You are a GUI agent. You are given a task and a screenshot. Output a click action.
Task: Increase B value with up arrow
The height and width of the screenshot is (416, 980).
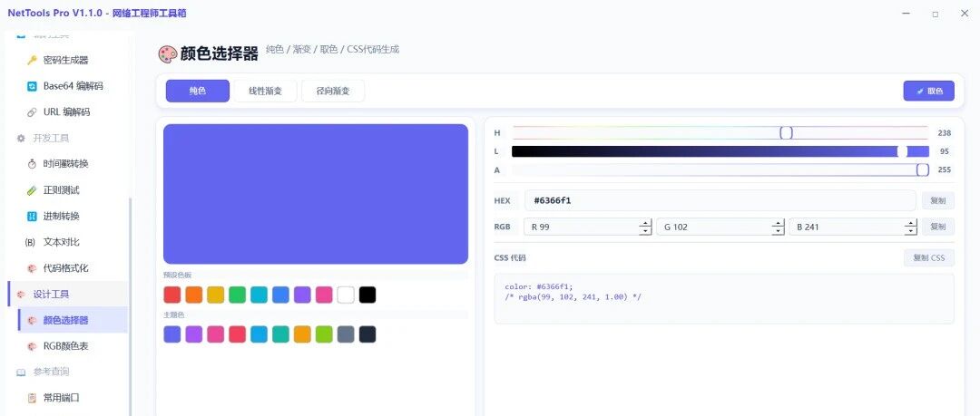(911, 223)
